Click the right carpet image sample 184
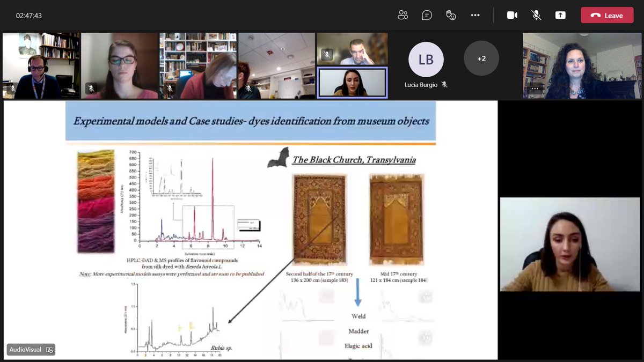The width and height of the screenshot is (644, 362). point(397,219)
